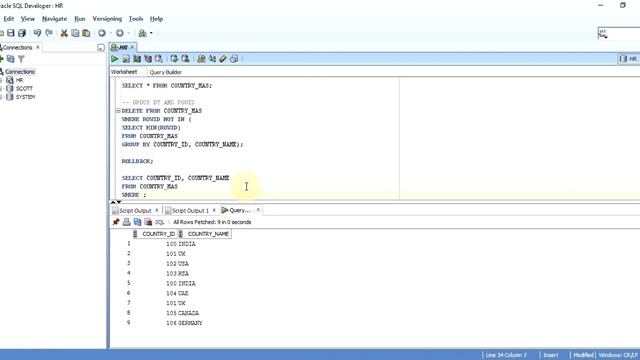The height and width of the screenshot is (360, 640).
Task: Open the Tools menu
Action: (136, 19)
